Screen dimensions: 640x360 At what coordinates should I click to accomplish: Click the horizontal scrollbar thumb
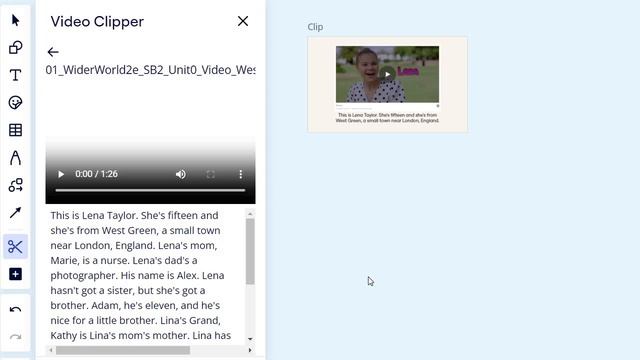[123, 350]
